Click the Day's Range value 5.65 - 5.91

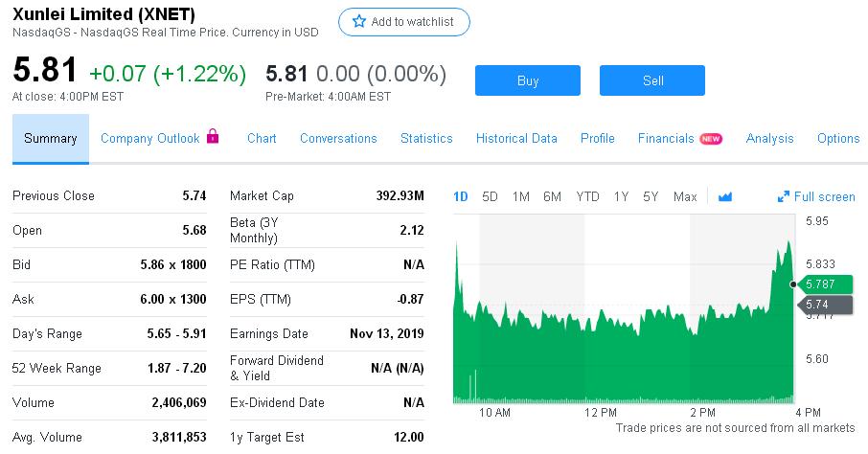(176, 334)
